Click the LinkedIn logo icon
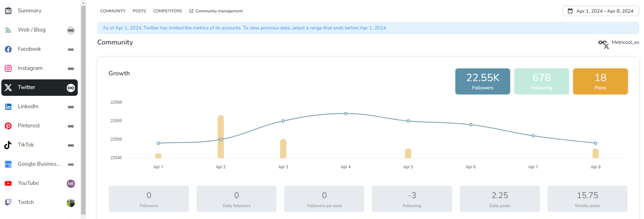Viewport: 644px width, 219px height. pos(8,107)
